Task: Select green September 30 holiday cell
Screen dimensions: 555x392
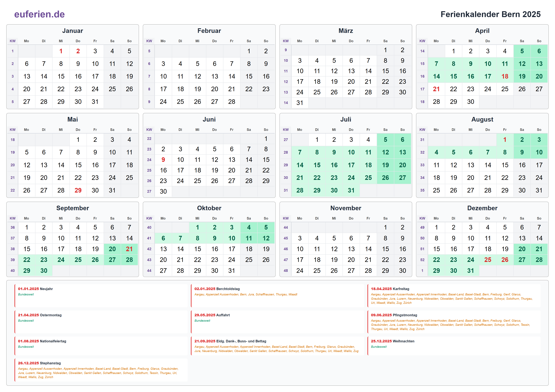Action: click(44, 270)
